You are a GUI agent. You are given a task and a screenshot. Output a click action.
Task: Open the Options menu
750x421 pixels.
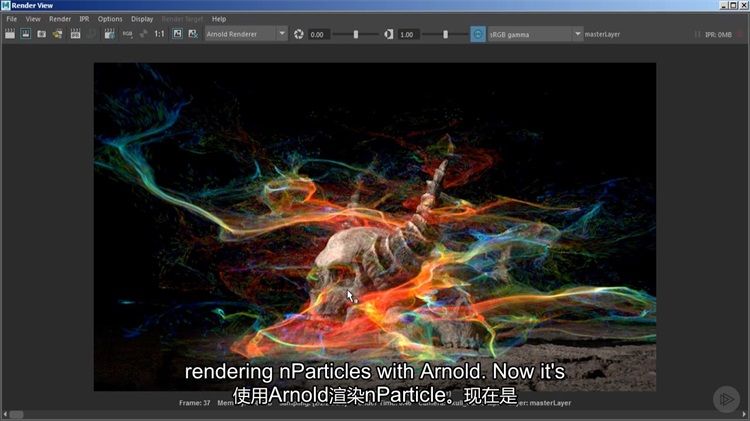[110, 19]
